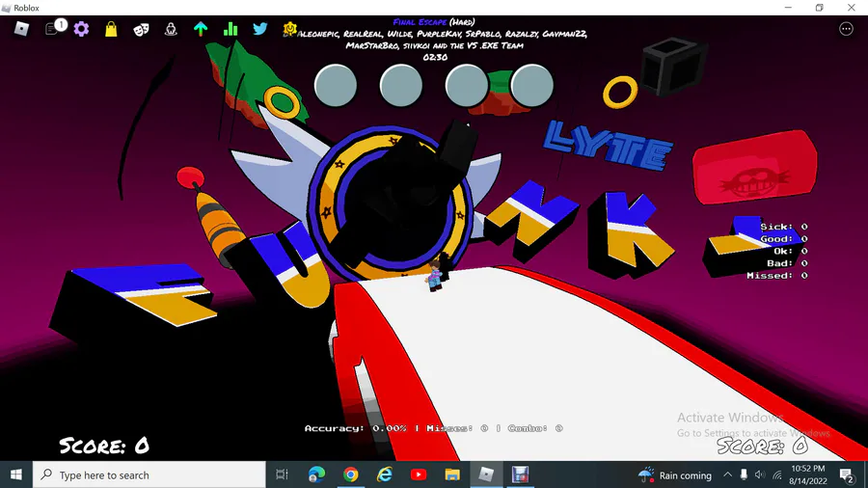Open Task View on the taskbar
Viewport: 868px width, 488px height.
282,474
